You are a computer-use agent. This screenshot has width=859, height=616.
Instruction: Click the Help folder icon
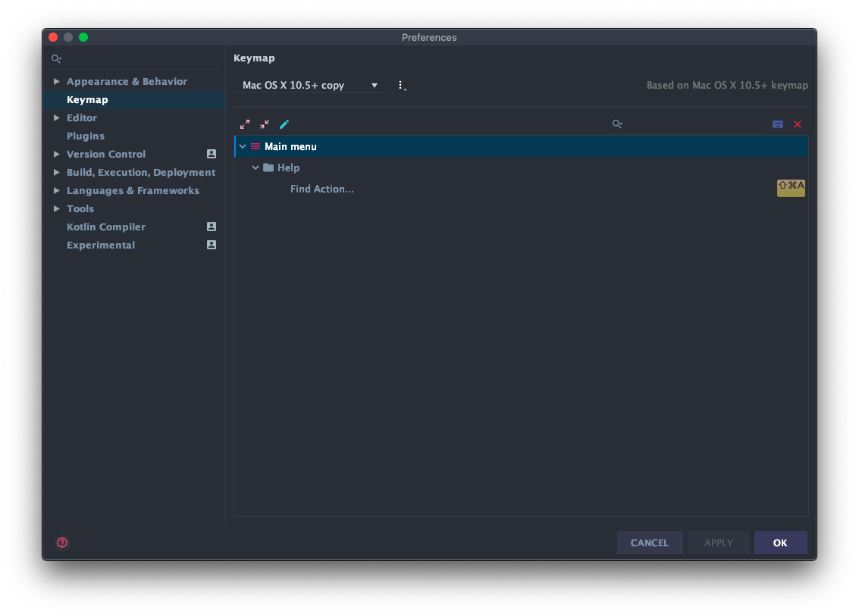pyautogui.click(x=268, y=167)
